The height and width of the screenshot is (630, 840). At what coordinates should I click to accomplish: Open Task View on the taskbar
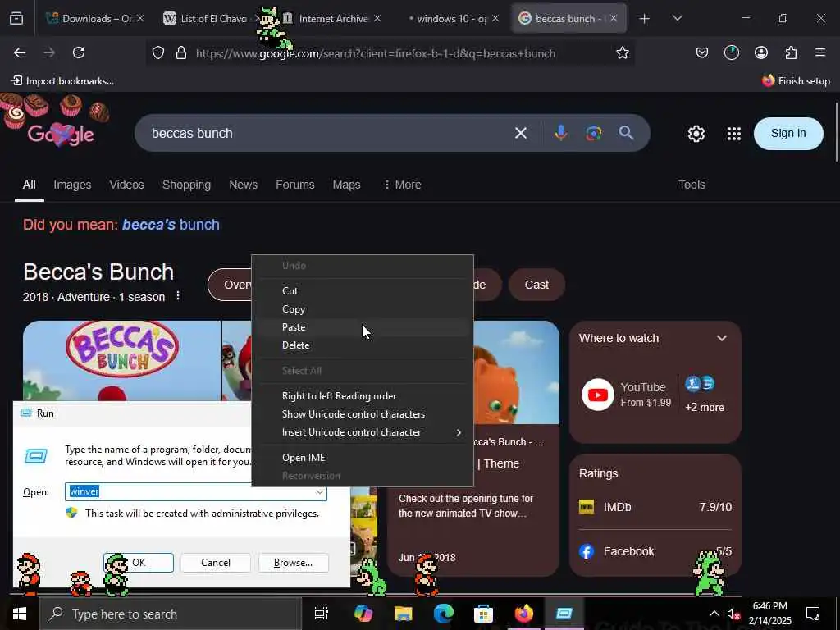pyautogui.click(x=321, y=614)
